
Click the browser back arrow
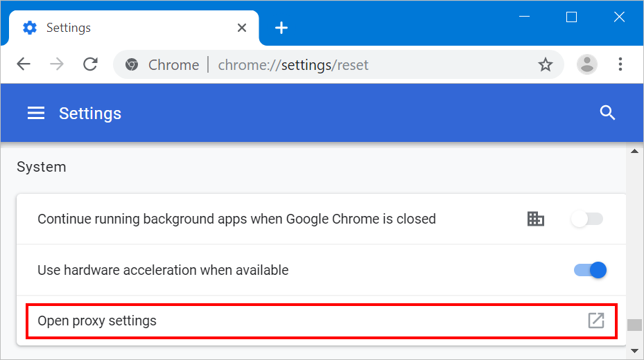click(24, 64)
